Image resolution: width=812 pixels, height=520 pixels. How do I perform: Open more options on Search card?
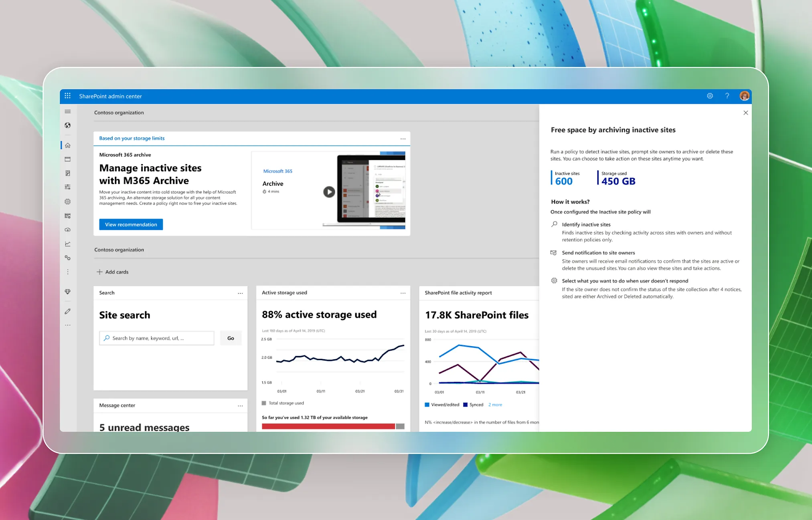240,293
